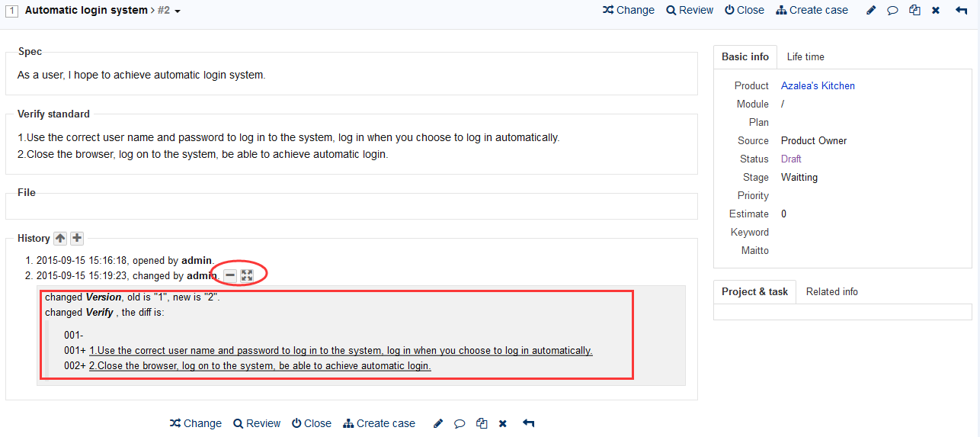The height and width of the screenshot is (437, 980).
Task: Open the Related info tab
Action: coord(831,291)
